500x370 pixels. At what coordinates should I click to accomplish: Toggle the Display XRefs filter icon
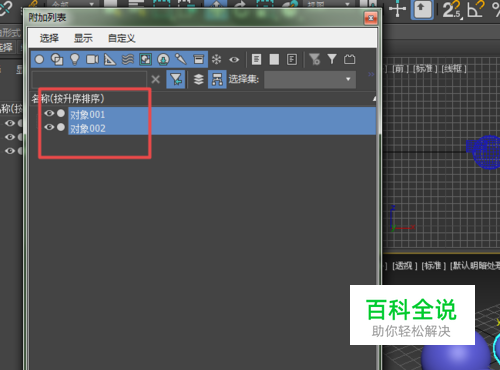[x=163, y=60]
